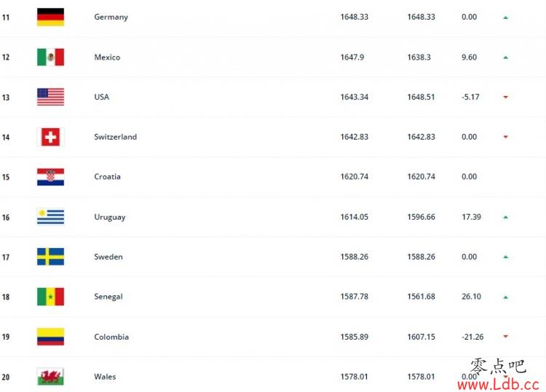Image resolution: width=546 pixels, height=392 pixels.
Task: Open the Switzerland team name link
Action: pos(115,137)
